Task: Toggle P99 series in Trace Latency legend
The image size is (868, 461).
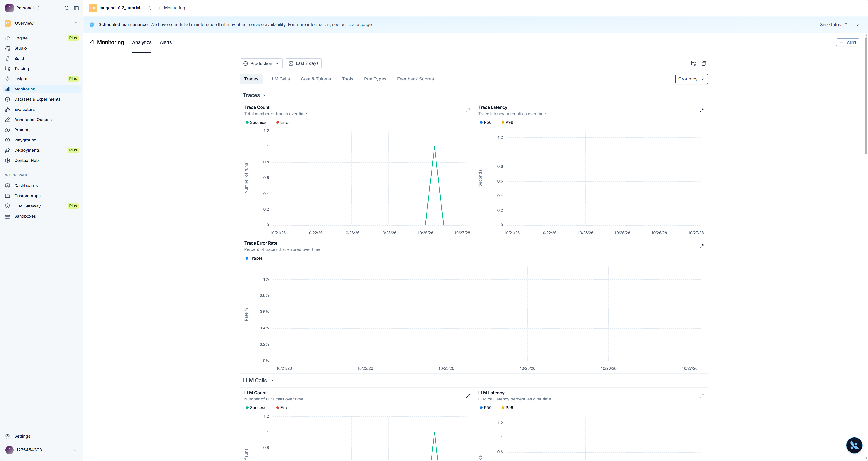Action: click(507, 122)
